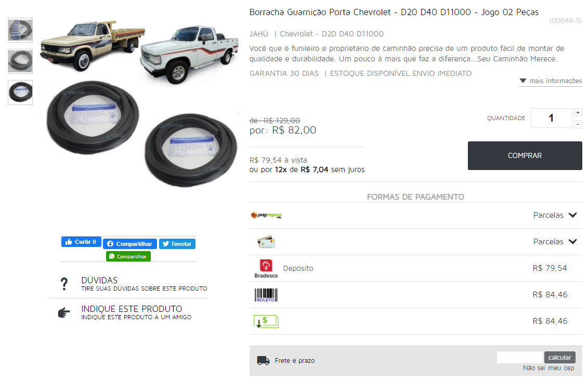
Task: Decrease quantity with the minus stepper
Action: 578,124
